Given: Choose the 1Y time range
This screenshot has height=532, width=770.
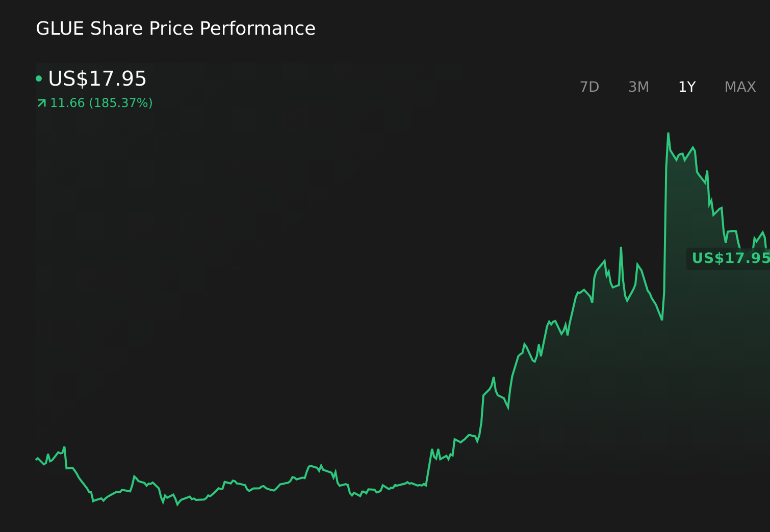Looking at the screenshot, I should 687,87.
